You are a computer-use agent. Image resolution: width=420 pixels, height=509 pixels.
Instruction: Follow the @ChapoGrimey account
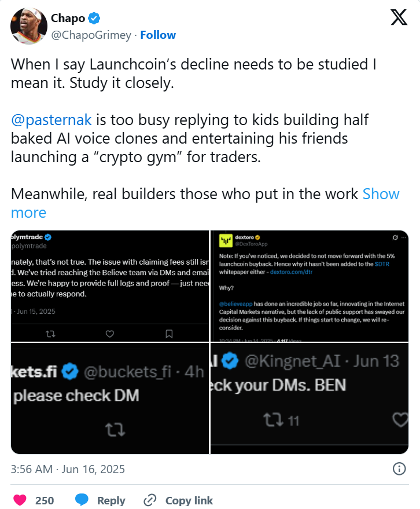click(x=158, y=35)
